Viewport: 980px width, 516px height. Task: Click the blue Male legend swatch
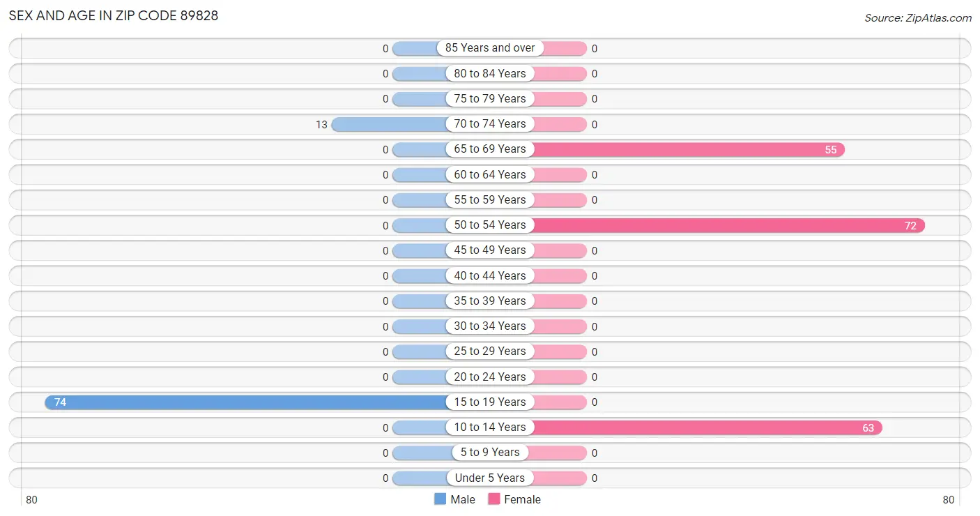[440, 499]
